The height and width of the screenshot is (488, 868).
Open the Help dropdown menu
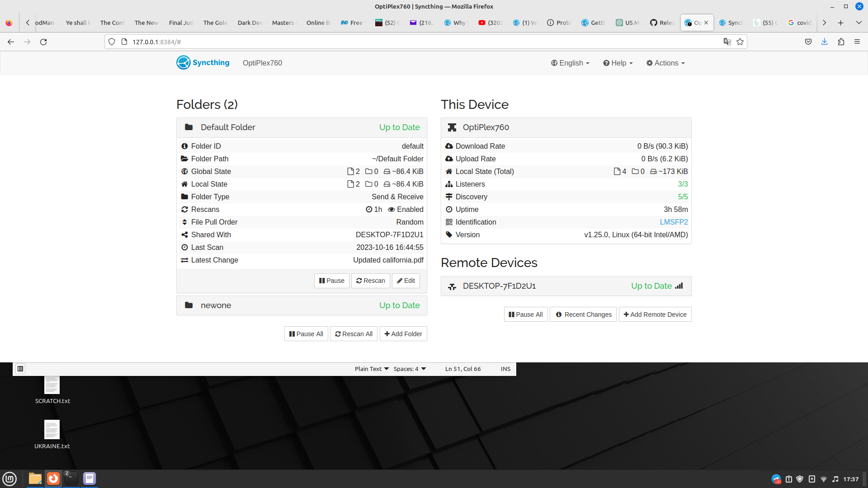(x=618, y=63)
